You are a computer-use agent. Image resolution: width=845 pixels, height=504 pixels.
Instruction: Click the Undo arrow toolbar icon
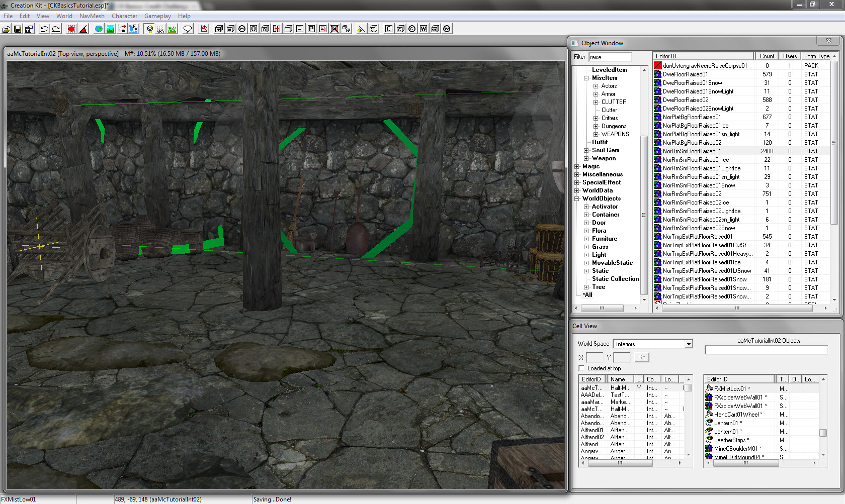(x=44, y=29)
